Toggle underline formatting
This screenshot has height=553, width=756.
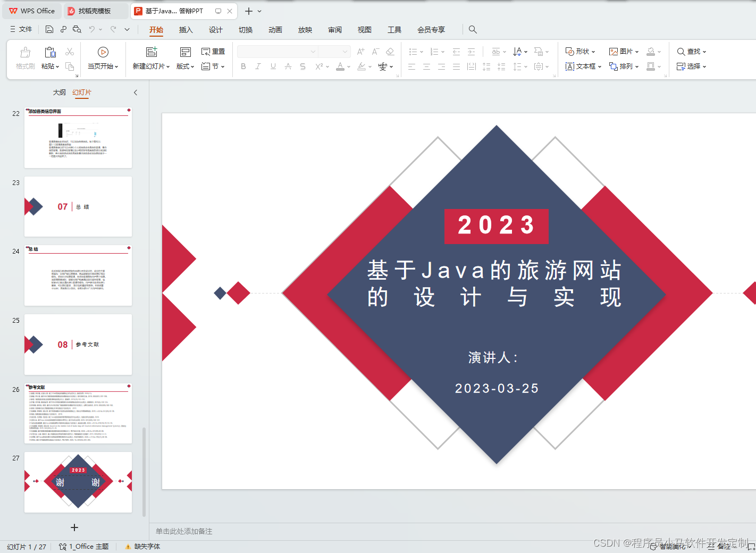pyautogui.click(x=272, y=66)
